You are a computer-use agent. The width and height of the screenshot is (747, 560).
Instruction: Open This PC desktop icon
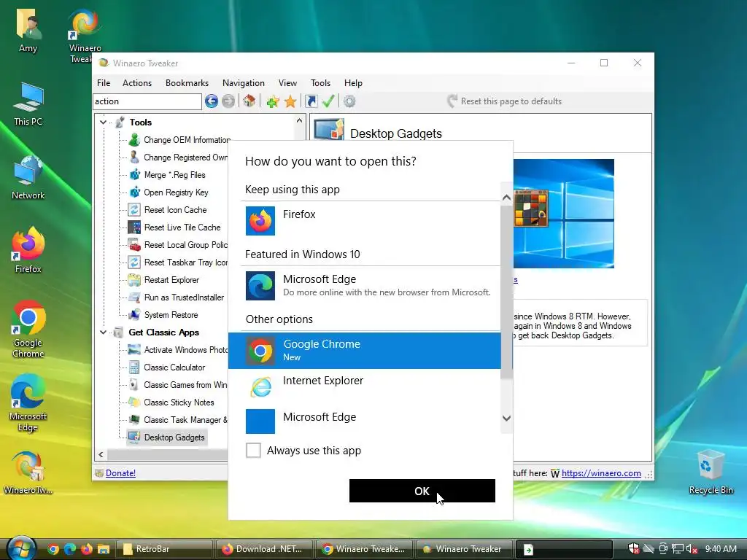(x=28, y=104)
